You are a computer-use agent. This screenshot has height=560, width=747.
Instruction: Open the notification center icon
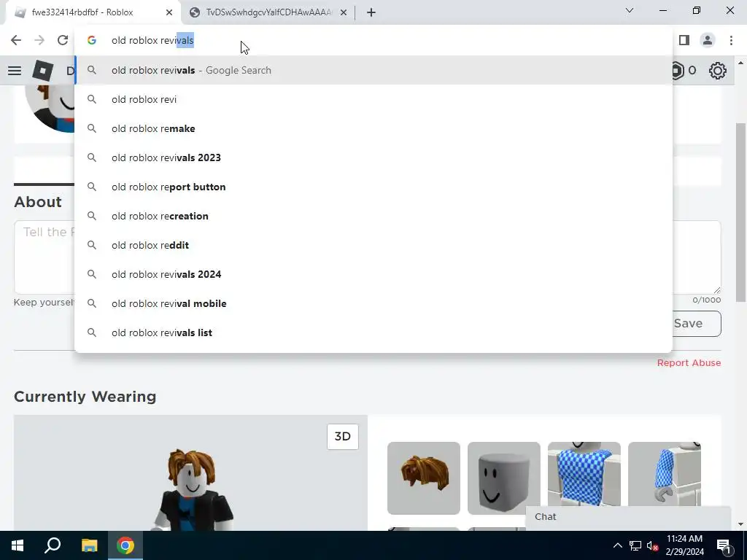[724, 545]
